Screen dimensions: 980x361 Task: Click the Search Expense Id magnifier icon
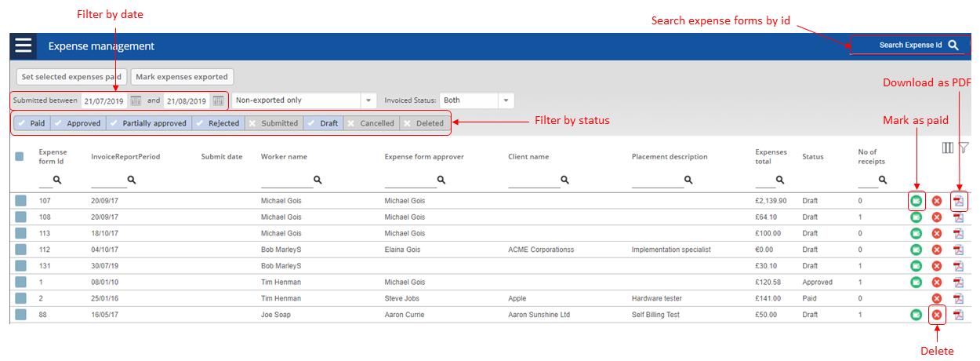tap(953, 46)
